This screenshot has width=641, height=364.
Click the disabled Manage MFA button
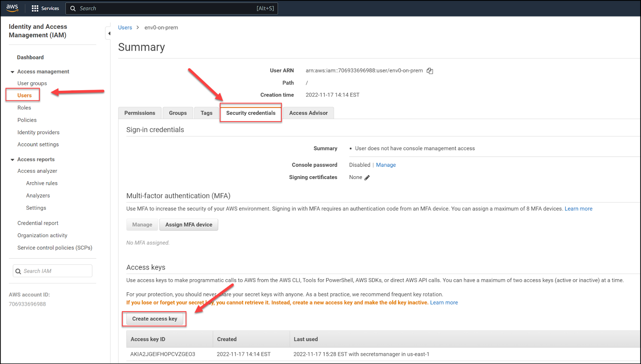pos(142,225)
